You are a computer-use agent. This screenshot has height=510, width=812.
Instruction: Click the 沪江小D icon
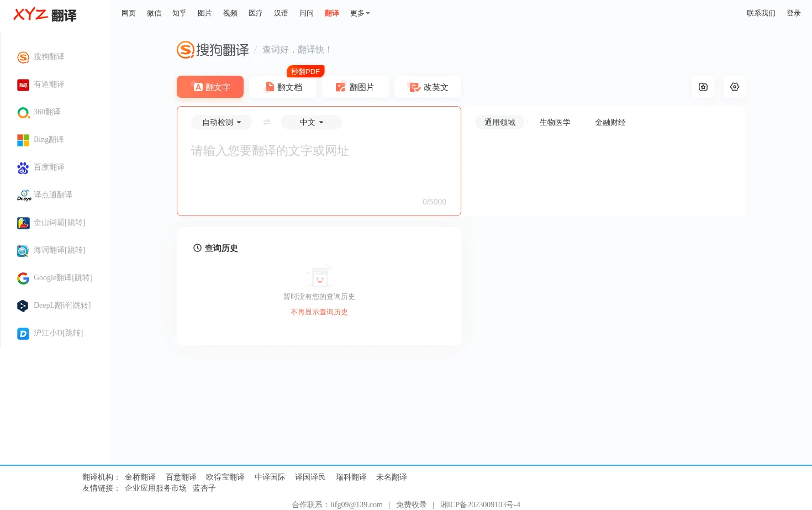pos(23,333)
